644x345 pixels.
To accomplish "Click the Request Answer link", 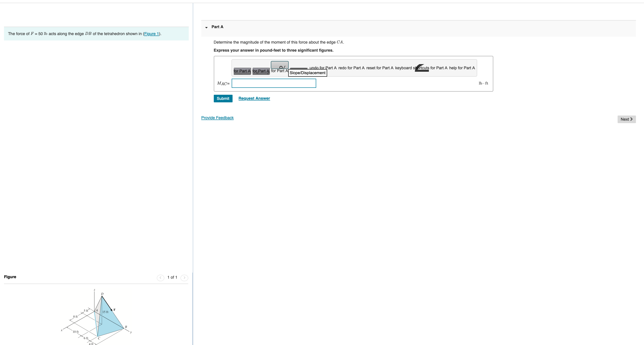I will click(254, 98).
